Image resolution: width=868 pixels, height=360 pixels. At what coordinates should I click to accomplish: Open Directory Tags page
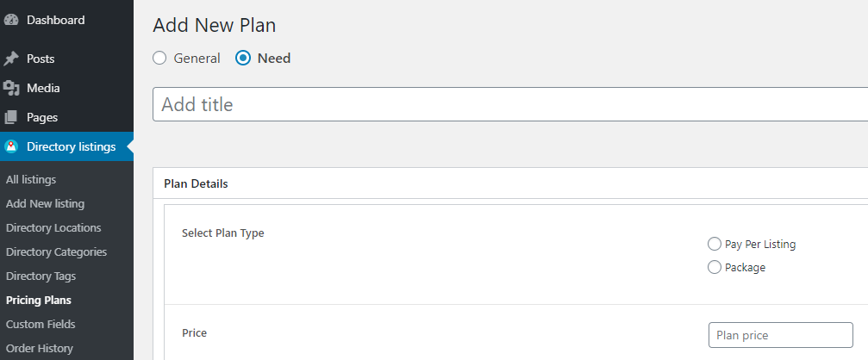click(x=41, y=276)
